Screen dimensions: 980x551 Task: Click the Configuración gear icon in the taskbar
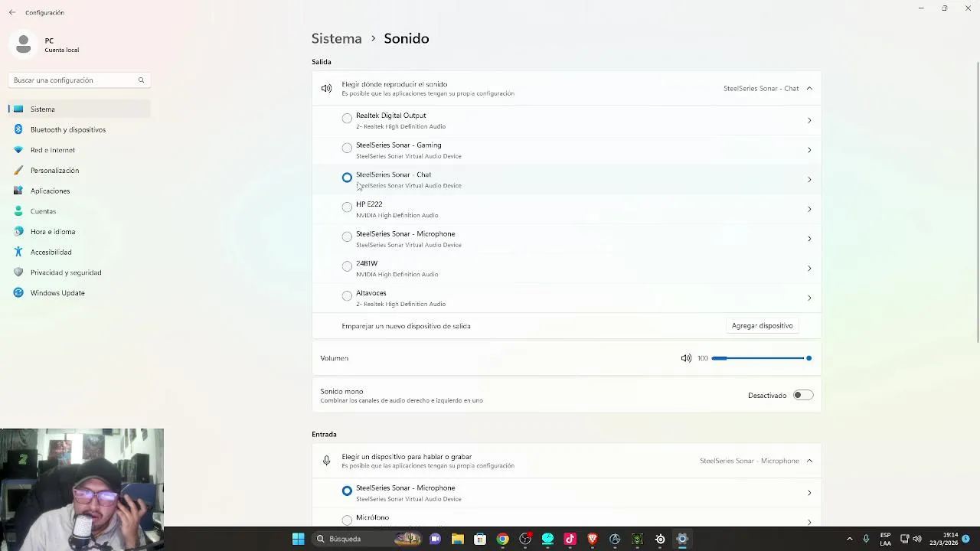[682, 539]
